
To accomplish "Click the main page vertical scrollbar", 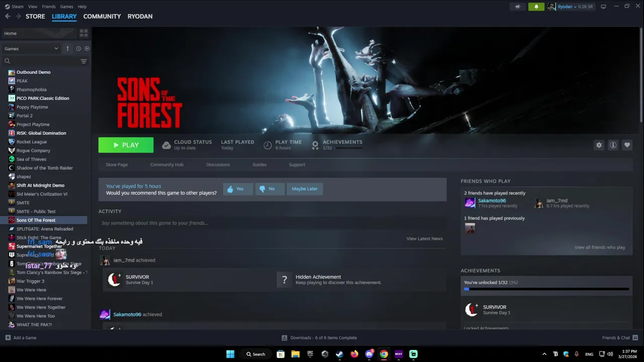I will coord(641,74).
